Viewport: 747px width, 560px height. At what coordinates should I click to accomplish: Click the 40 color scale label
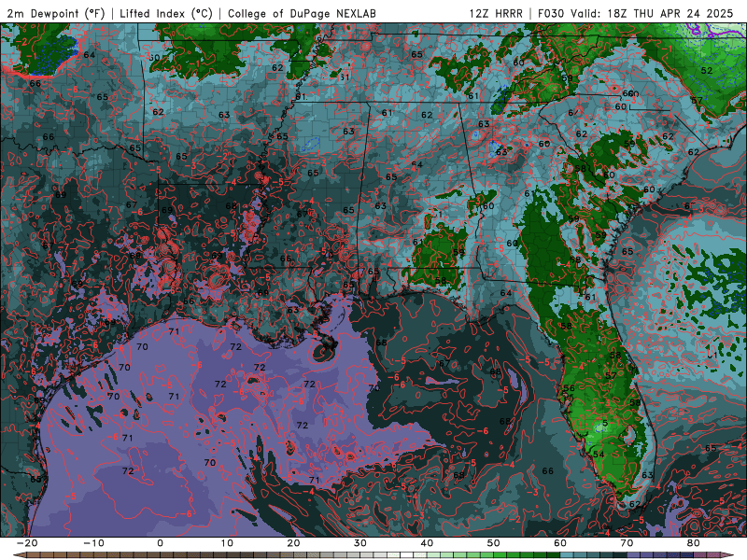[x=427, y=543]
